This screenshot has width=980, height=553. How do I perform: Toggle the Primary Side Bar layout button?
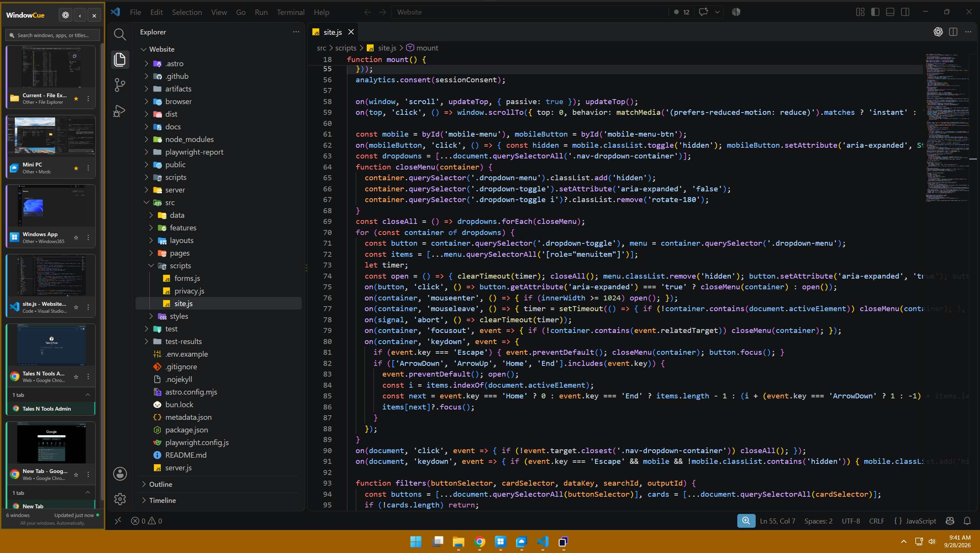[875, 12]
